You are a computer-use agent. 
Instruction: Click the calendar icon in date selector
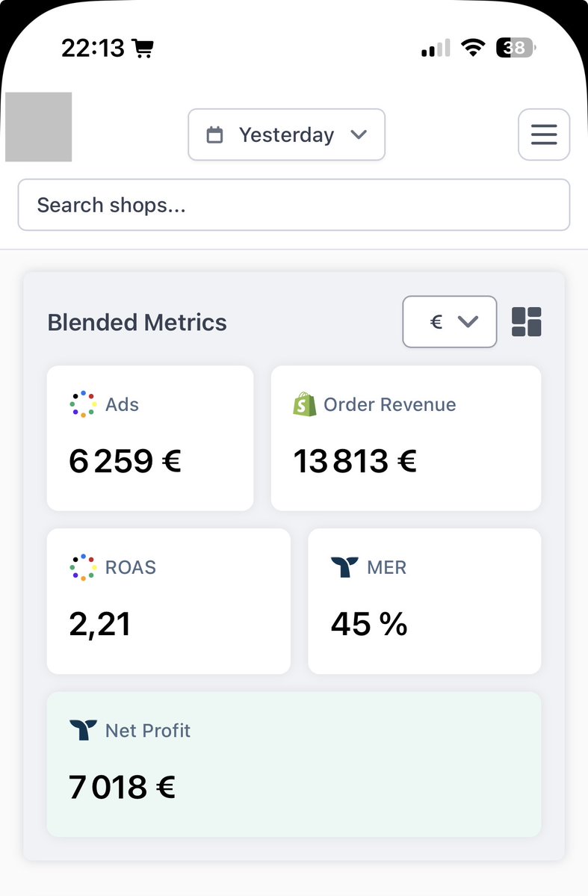[214, 135]
